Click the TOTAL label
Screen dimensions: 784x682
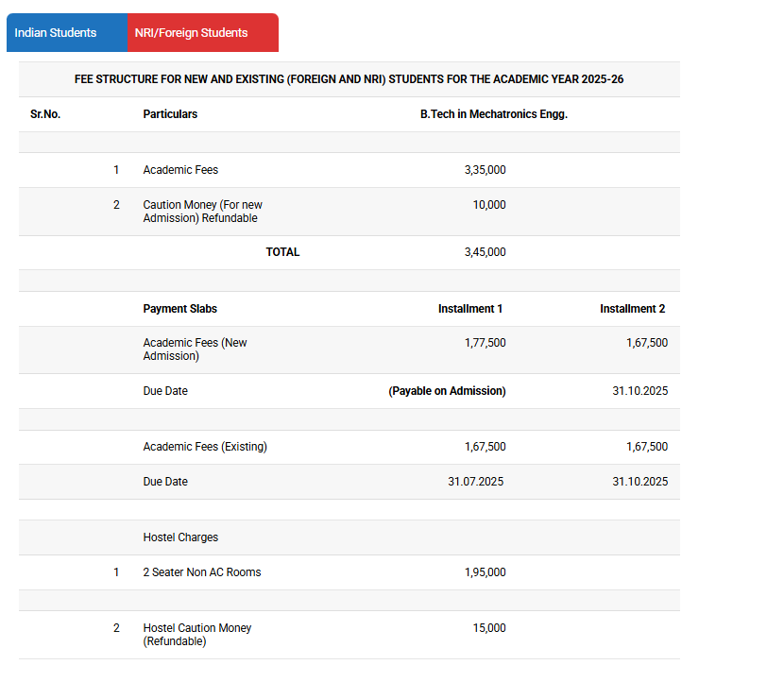(282, 252)
